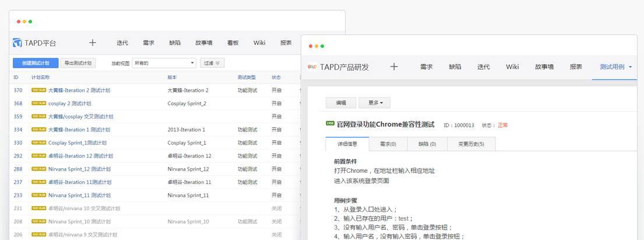Click the 编辑 button for the test case
The width and height of the screenshot is (644, 240).
click(341, 103)
